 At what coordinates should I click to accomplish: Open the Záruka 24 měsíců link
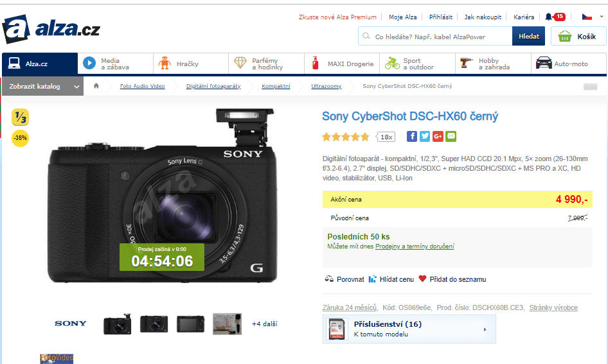(350, 308)
